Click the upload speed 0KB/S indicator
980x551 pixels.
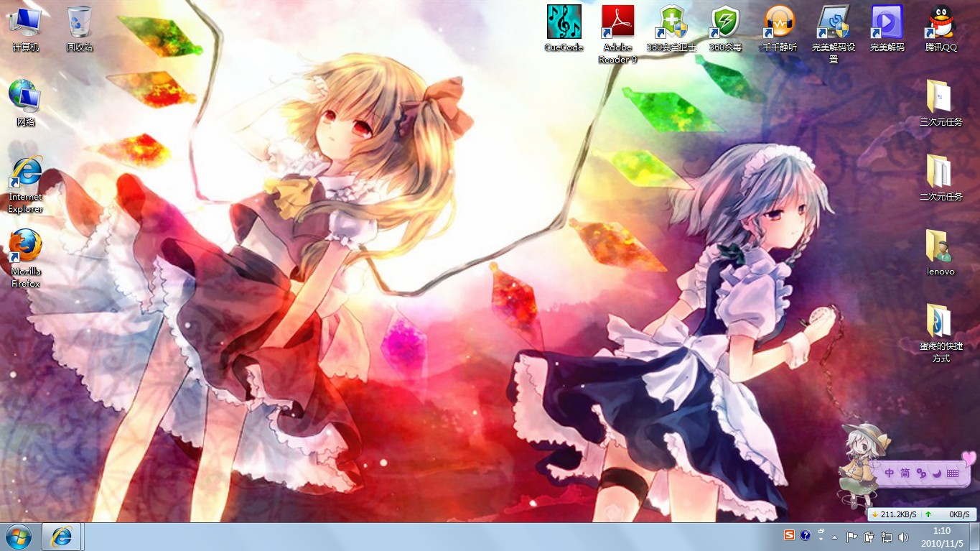coord(948,514)
